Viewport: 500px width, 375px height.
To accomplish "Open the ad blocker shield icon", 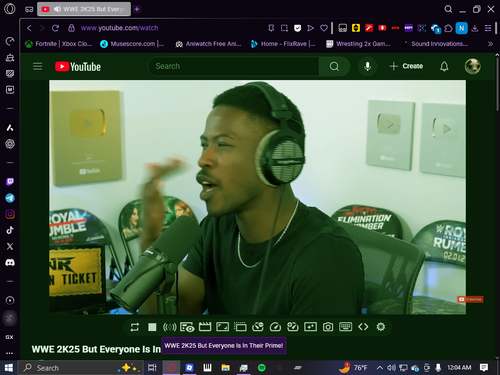I will 297,28.
